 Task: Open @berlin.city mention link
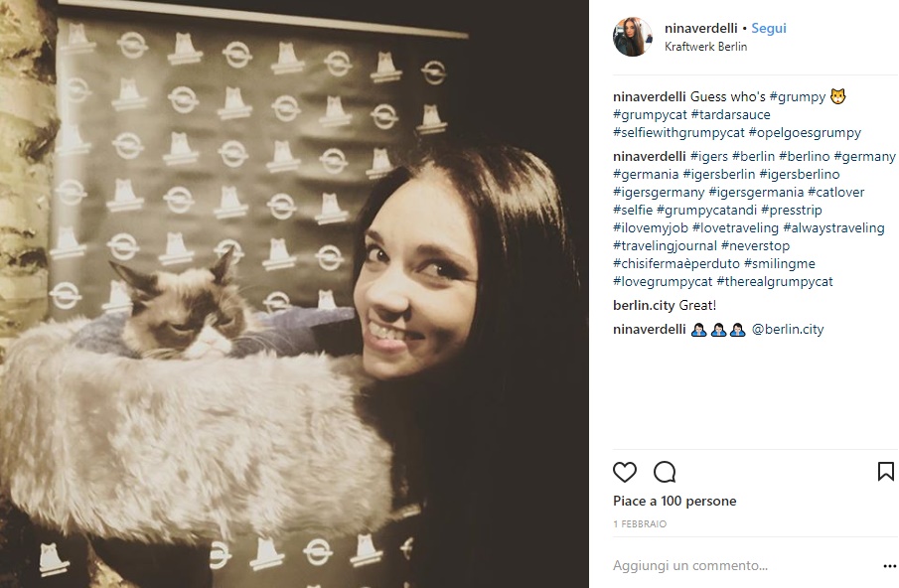coord(787,330)
